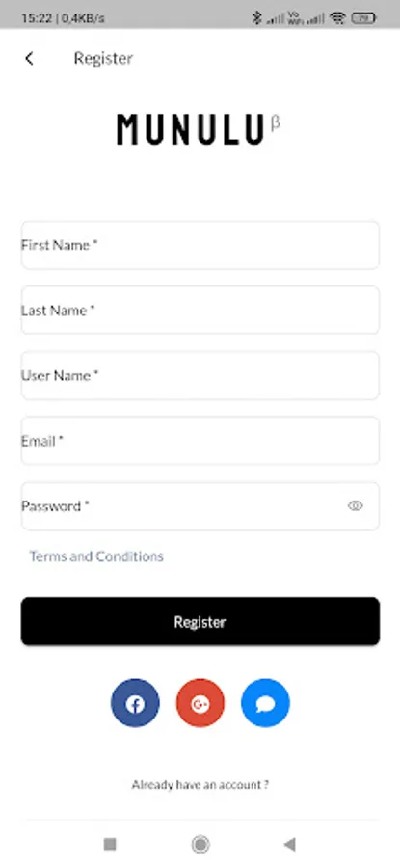400x868 pixels.
Task: Tap the back arrow icon
Action: coord(29,58)
